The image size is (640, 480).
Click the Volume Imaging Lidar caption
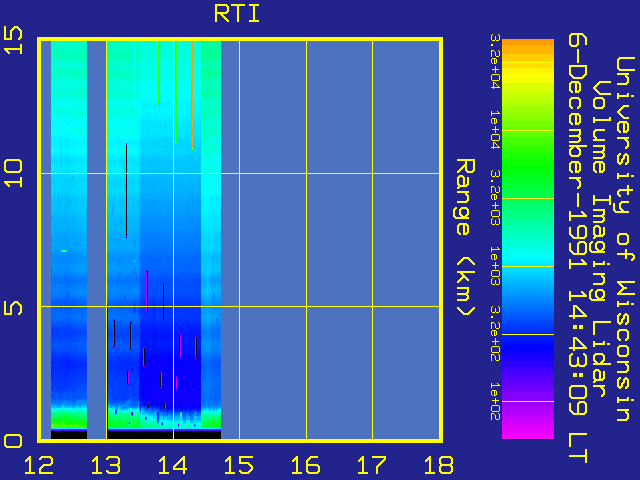coord(600,239)
